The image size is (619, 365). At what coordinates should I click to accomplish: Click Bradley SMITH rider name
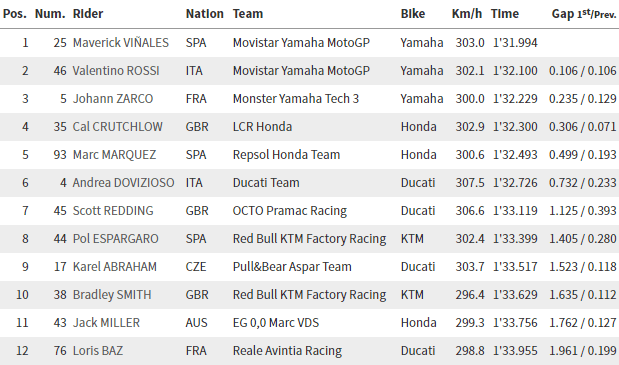coord(112,295)
